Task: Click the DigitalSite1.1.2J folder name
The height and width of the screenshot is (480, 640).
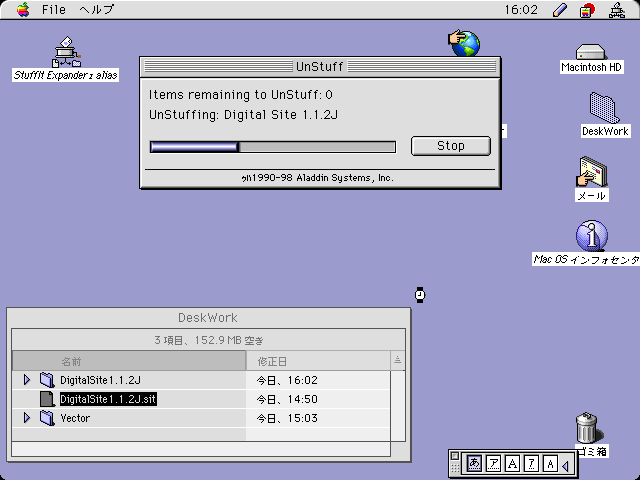Action: click(100, 380)
